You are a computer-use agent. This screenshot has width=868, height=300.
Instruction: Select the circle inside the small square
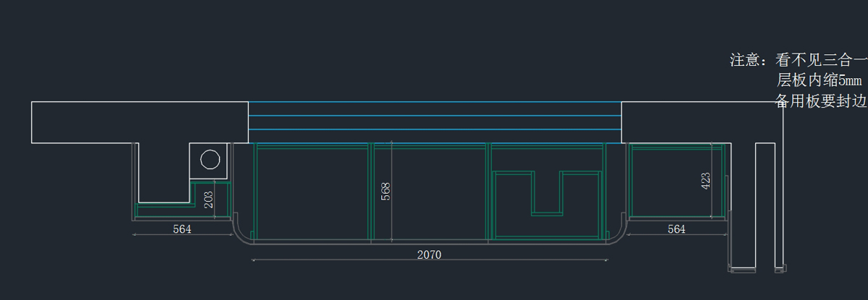coord(210,160)
